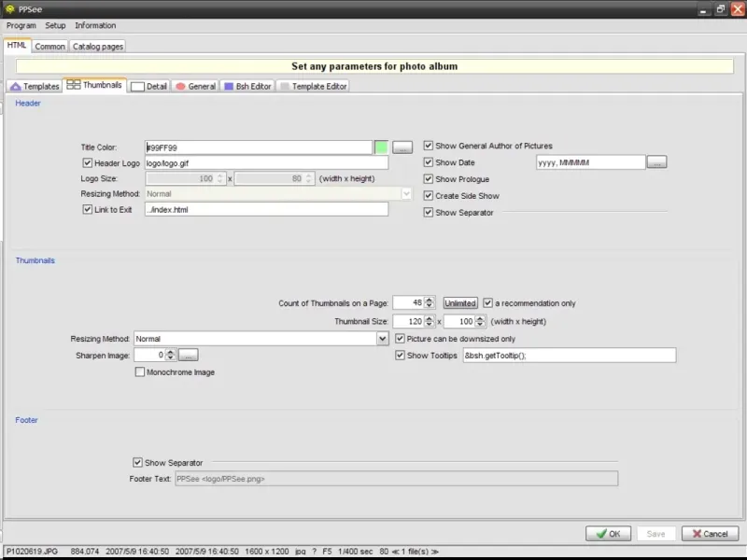Open the Setup menu
This screenshot has height=560, width=747.
(55, 25)
